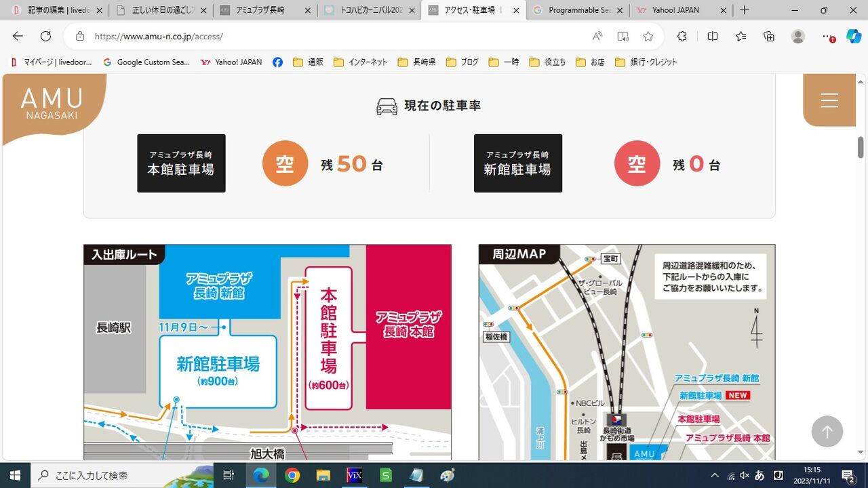Viewport: 868px width, 488px height.
Task: Click the 現在の駐車率 heading text
Action: [442, 106]
